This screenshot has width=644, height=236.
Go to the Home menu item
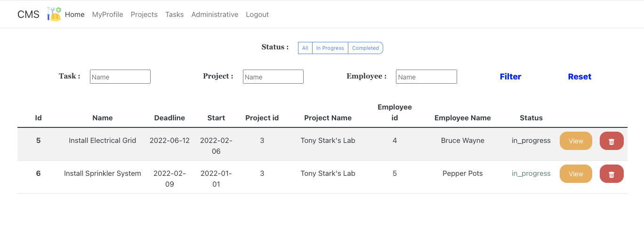(75, 15)
